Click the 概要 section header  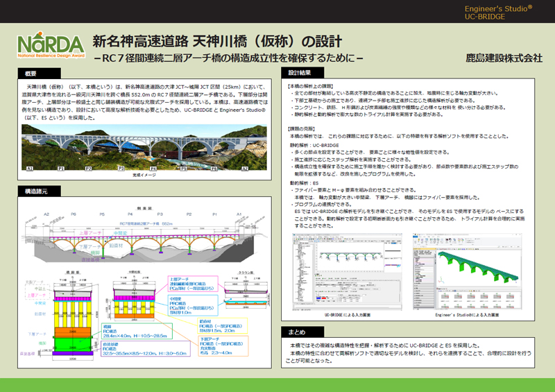39,74
